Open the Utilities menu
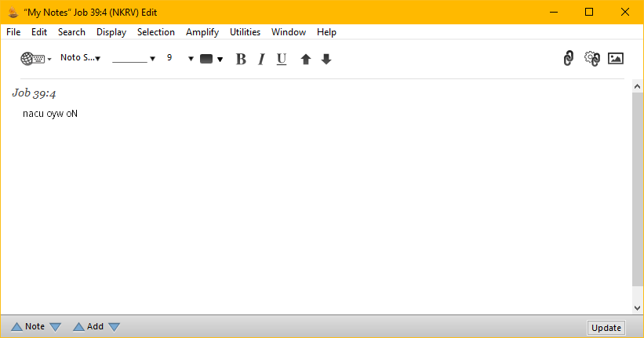 pyautogui.click(x=245, y=32)
